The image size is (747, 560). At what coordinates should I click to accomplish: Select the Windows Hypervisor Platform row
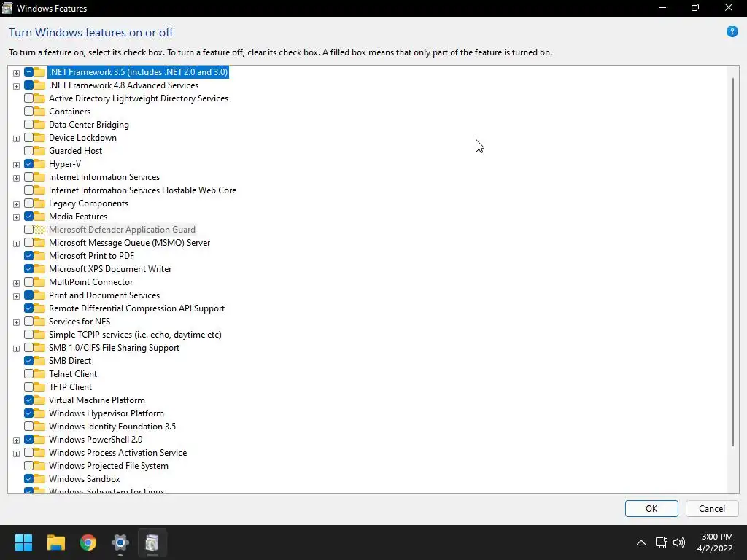(x=107, y=413)
